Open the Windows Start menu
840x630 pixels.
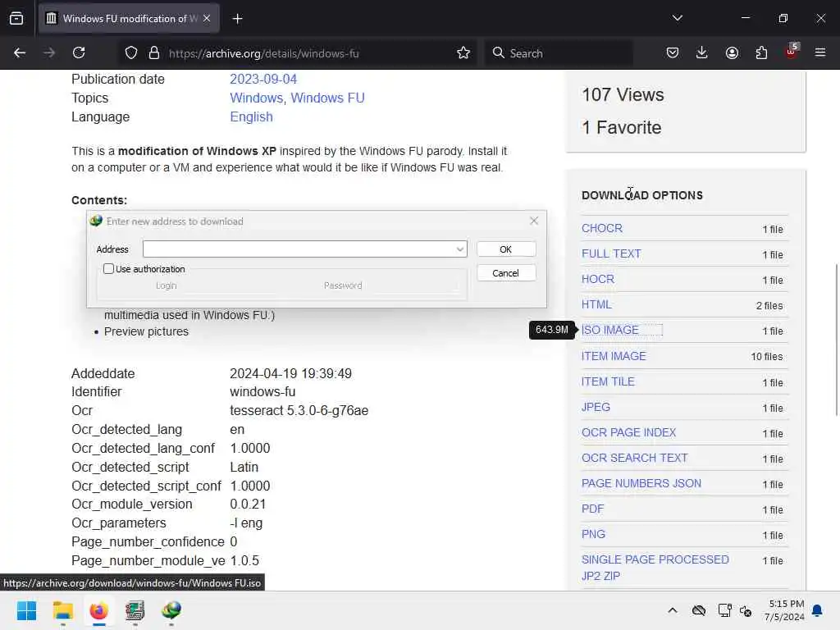coord(27,610)
